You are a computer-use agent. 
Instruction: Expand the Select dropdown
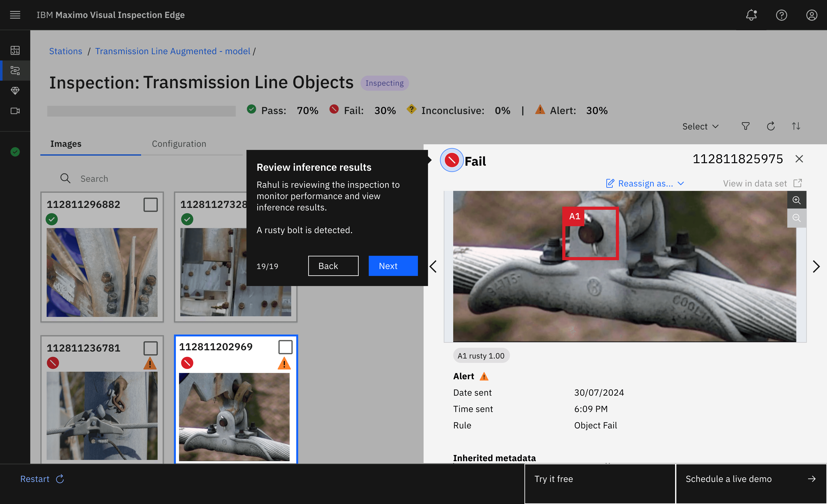(700, 126)
